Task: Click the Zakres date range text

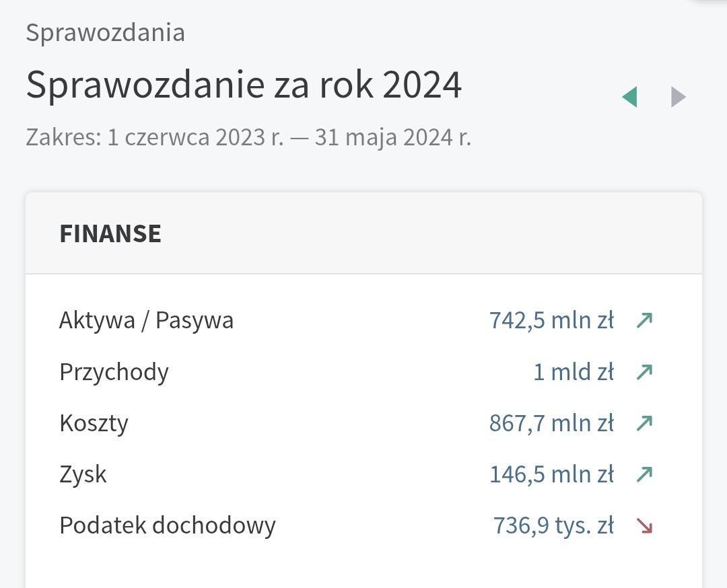Action: tap(248, 137)
